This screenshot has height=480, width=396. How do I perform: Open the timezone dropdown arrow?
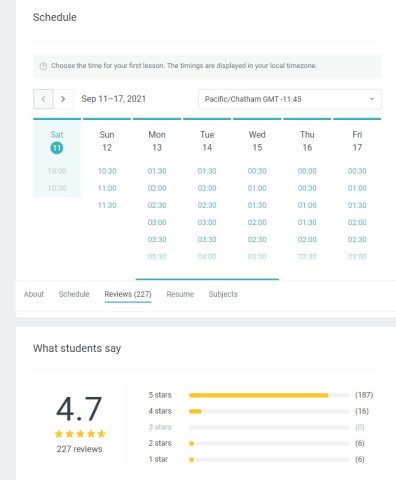click(x=372, y=99)
